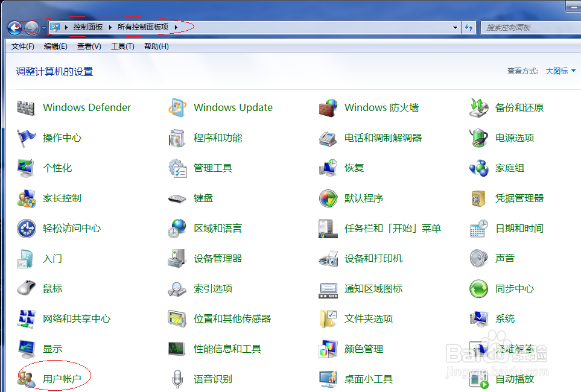Click the 搜索控制面板 search field
The image size is (581, 392).
[x=530, y=27]
